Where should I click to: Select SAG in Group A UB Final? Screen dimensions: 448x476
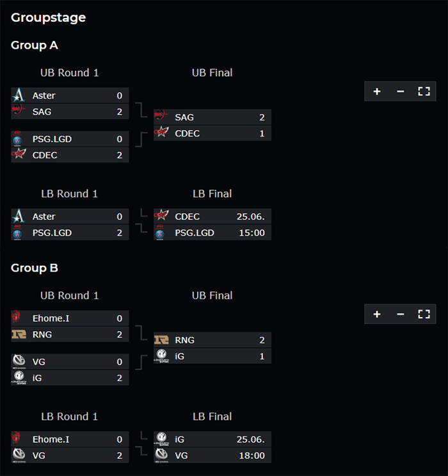[x=212, y=117]
